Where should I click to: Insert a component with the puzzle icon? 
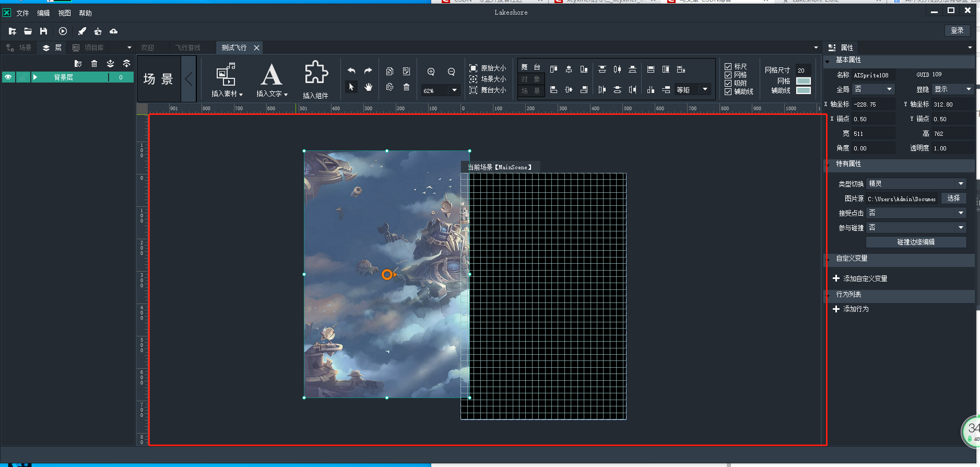point(315,79)
